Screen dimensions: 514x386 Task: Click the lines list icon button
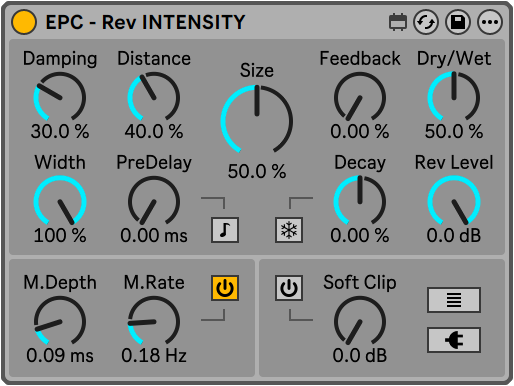tap(454, 300)
